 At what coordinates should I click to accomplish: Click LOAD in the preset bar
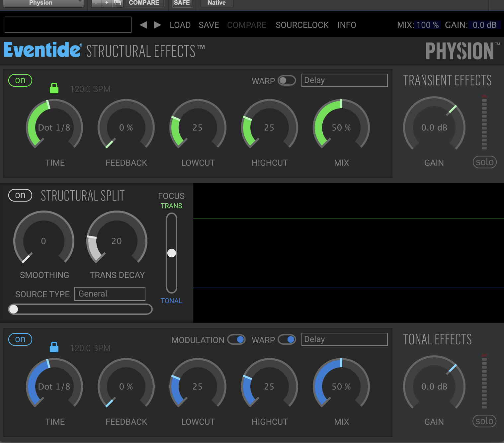coord(180,25)
